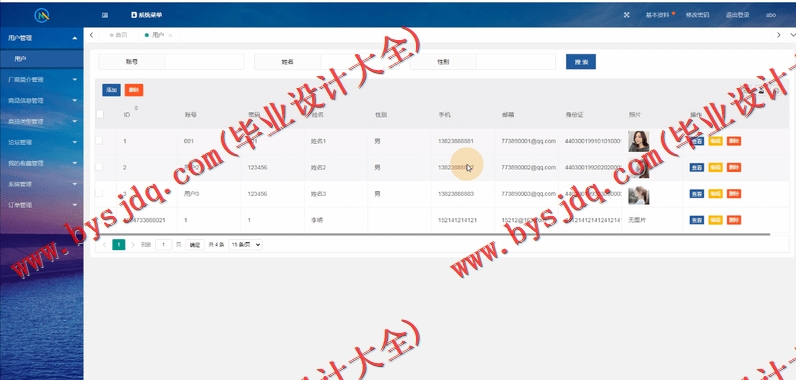Go to previous page arrow in pagination
The width and height of the screenshot is (796, 380).
coord(105,245)
